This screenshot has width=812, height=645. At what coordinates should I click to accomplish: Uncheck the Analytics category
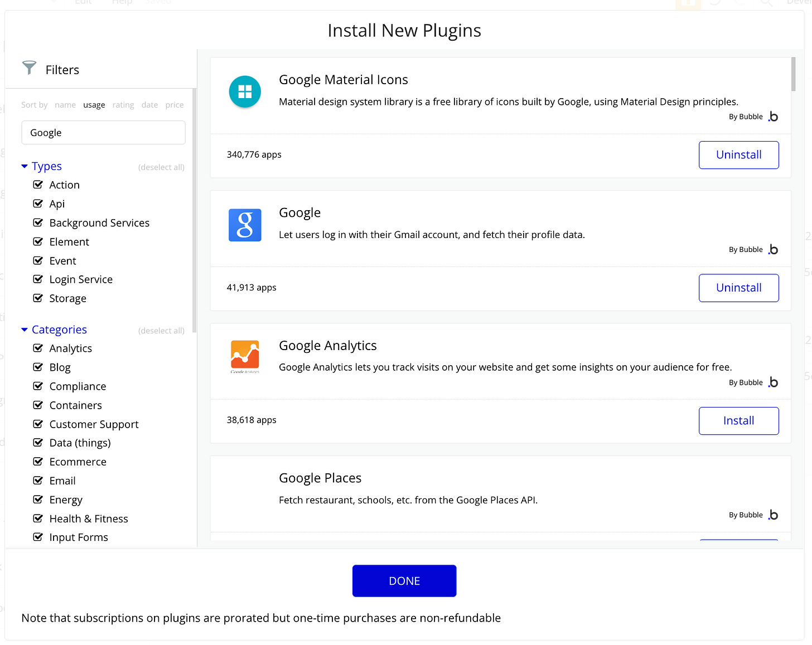click(38, 348)
